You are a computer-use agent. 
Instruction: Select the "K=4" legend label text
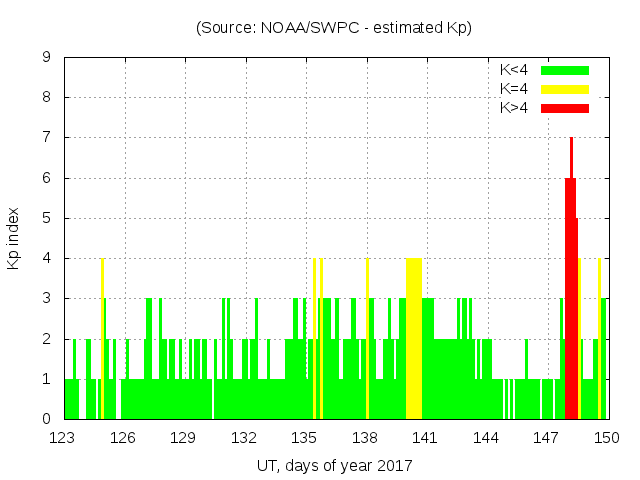[515, 89]
